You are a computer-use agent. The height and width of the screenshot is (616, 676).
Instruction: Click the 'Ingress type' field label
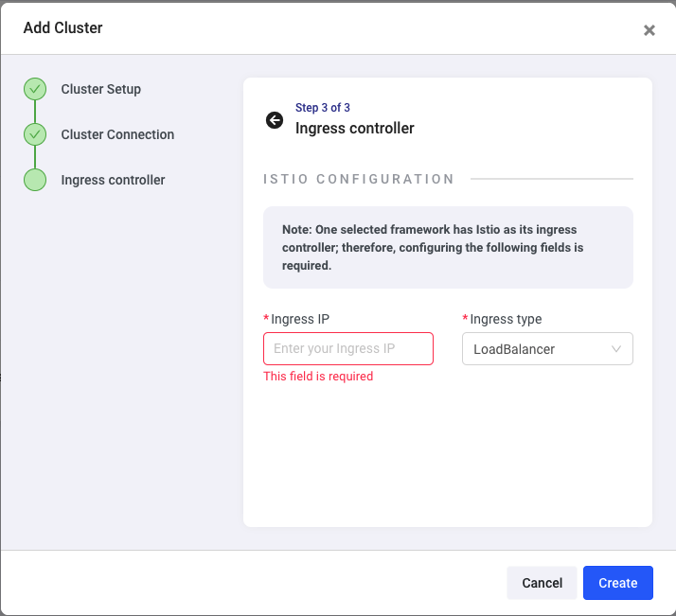(x=506, y=319)
